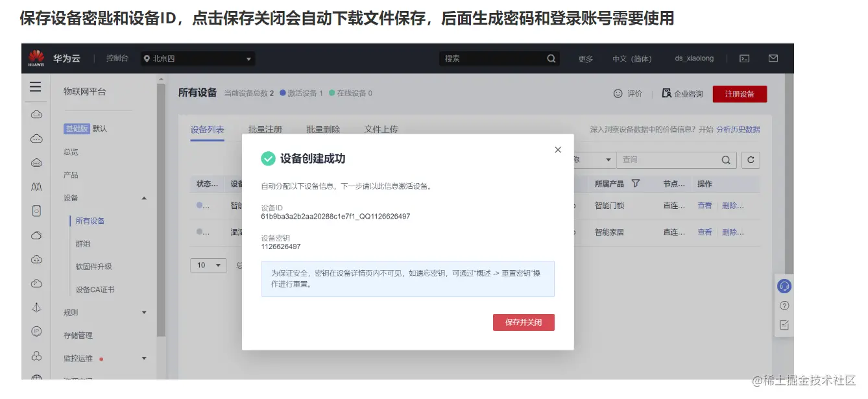Click the location pin icon beside 北京四
This screenshot has height=399, width=868.
[147, 58]
